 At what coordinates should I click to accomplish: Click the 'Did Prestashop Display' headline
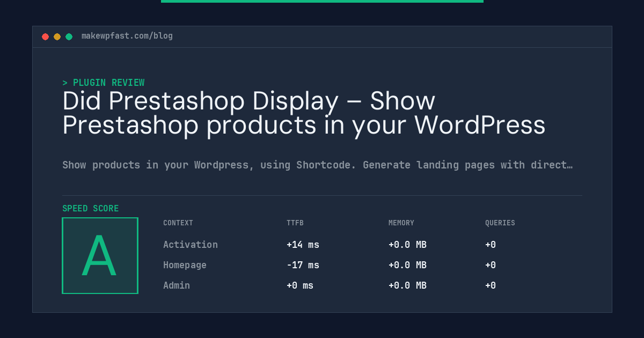click(x=304, y=113)
